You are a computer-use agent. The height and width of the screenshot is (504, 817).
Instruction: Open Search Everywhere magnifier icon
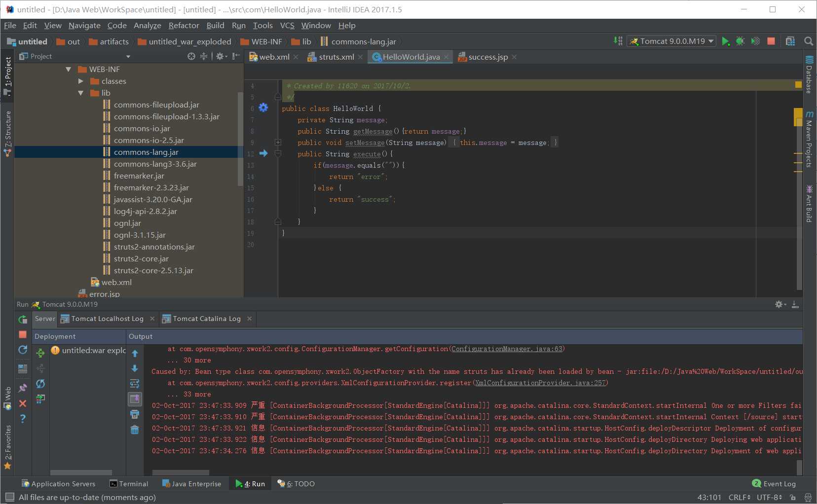coord(809,41)
